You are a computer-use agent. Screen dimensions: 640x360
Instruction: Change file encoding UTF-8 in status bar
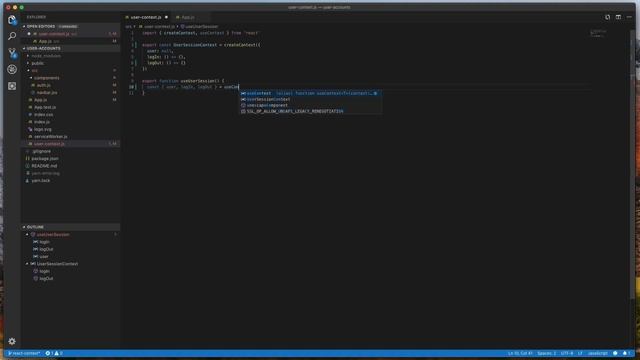click(x=567, y=353)
